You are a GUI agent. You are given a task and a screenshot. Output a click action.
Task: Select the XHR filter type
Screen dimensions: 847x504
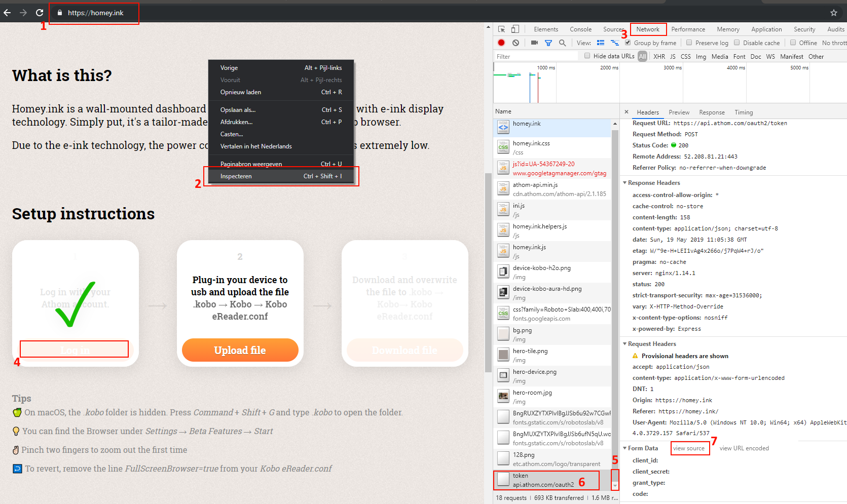[x=659, y=57]
